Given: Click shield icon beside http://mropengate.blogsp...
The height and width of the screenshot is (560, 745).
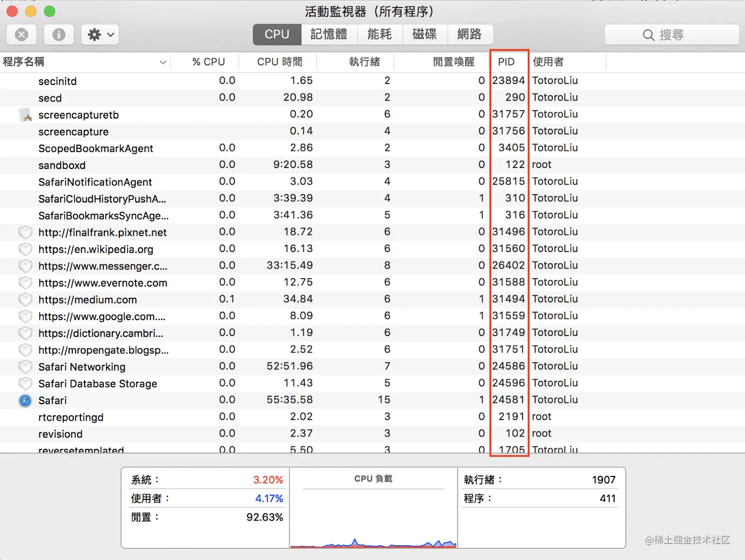Looking at the screenshot, I should point(26,350).
